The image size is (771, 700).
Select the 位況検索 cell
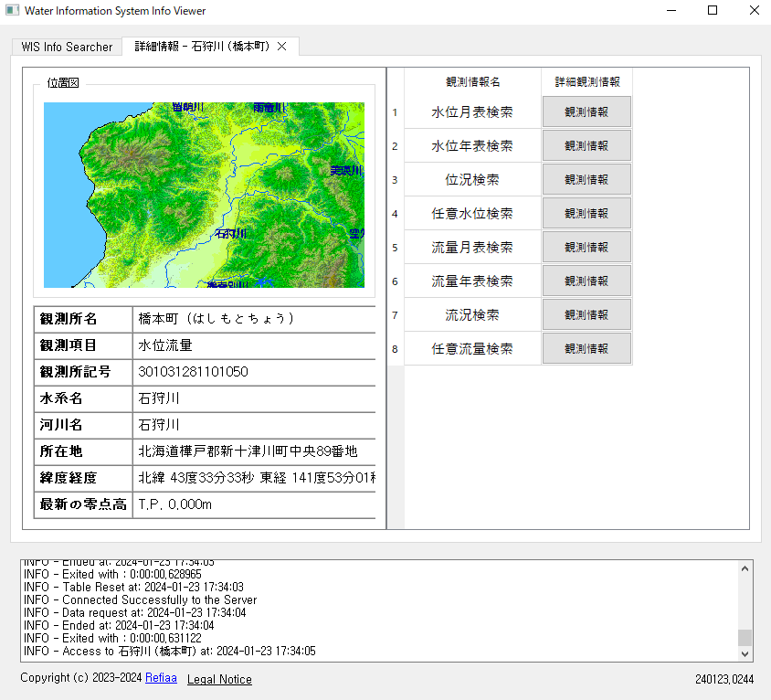coord(472,179)
